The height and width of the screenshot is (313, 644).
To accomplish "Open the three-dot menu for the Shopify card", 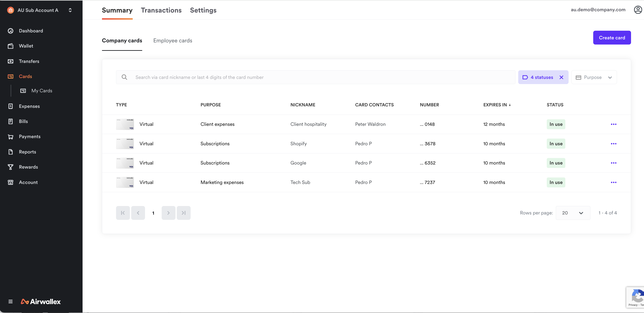I will [x=614, y=144].
